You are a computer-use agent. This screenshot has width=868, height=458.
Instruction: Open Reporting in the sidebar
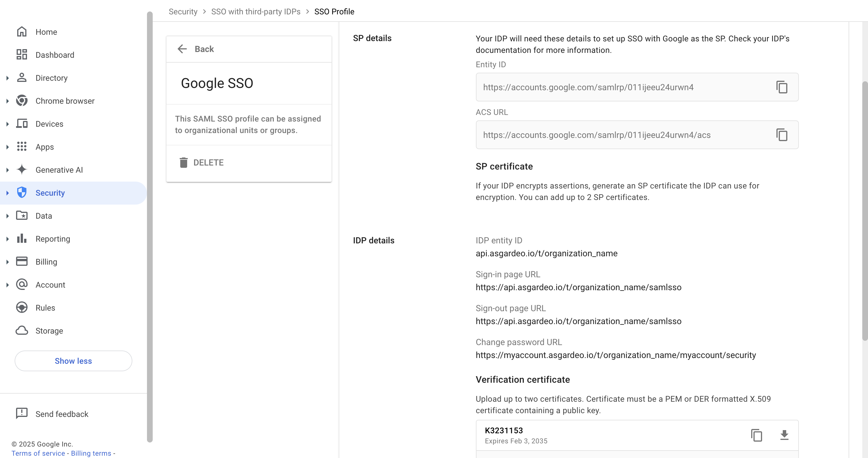coord(73,239)
